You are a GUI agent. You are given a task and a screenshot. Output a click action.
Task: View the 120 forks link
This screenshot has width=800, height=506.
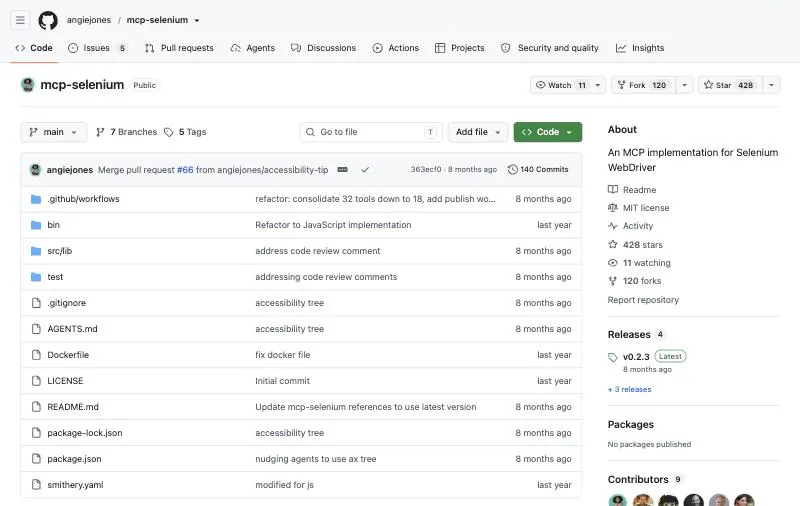[635, 281]
